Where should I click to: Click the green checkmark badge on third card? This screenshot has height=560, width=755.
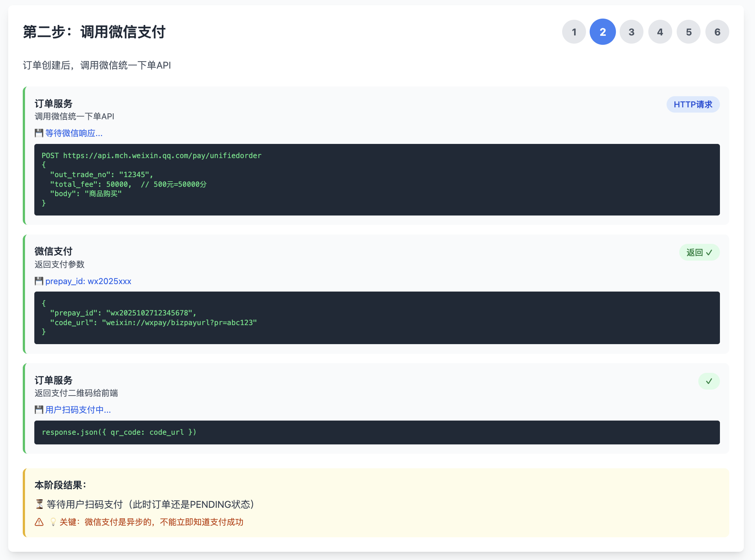pyautogui.click(x=709, y=381)
